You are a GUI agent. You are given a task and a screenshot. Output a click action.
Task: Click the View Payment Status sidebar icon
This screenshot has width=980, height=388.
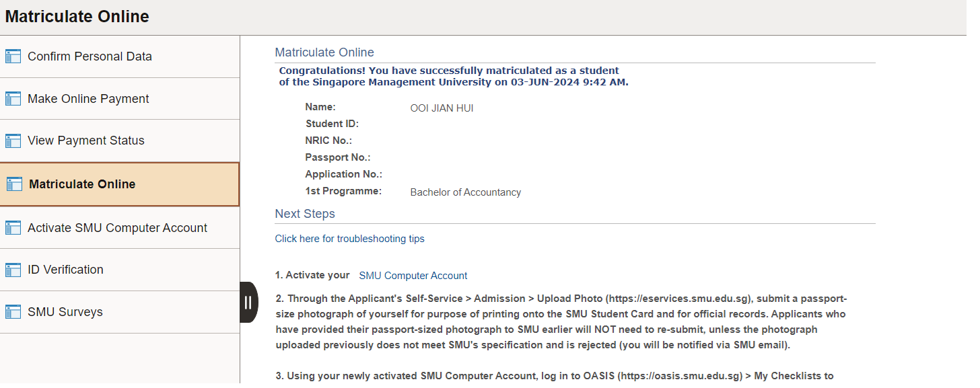point(13,141)
